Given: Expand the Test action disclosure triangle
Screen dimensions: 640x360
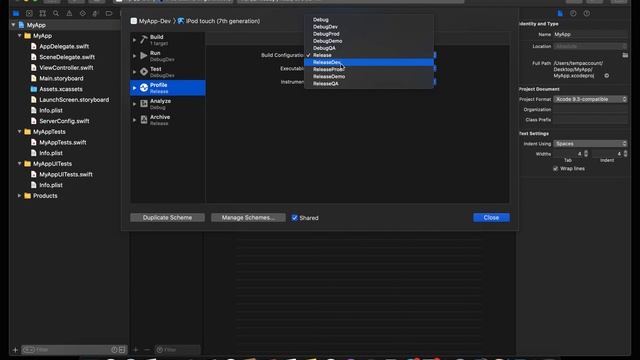Looking at the screenshot, I should click(134, 72).
